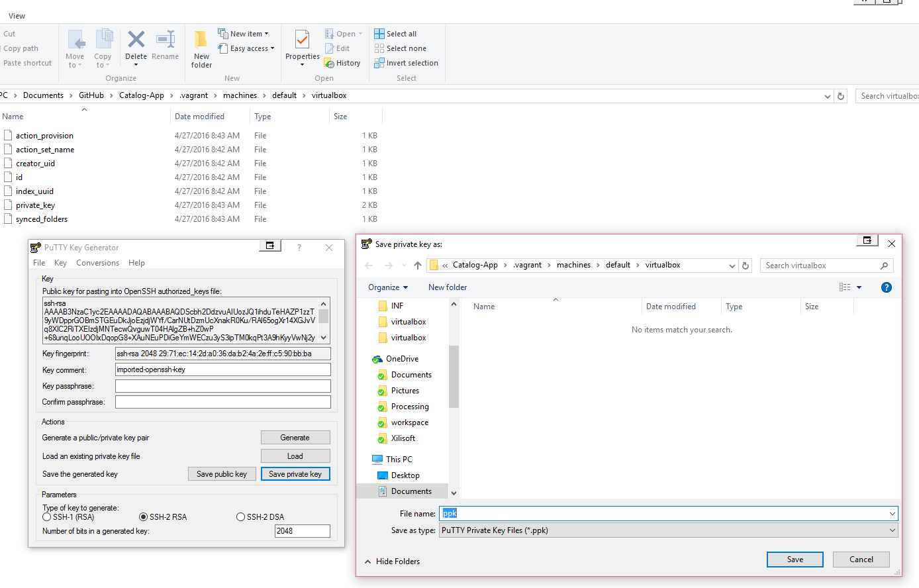Click the Move to icon in ribbon
919x588 pixels.
[75, 40]
